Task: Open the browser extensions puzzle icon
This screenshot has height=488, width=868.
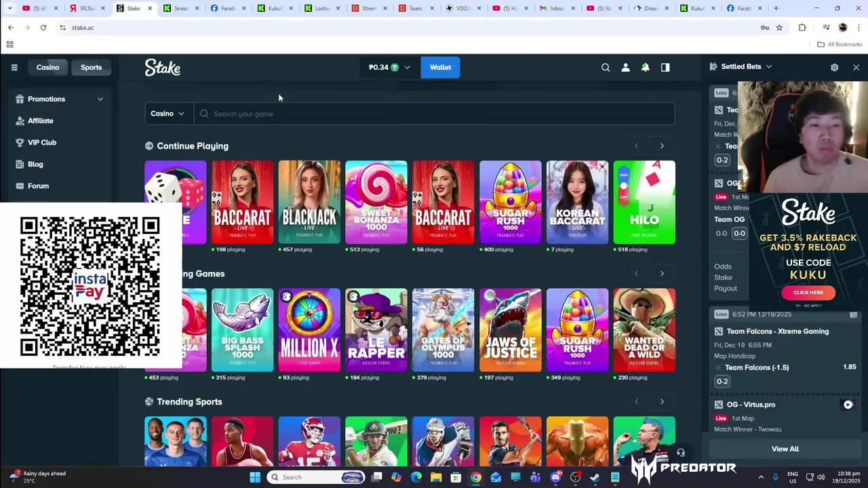Action: click(x=802, y=28)
